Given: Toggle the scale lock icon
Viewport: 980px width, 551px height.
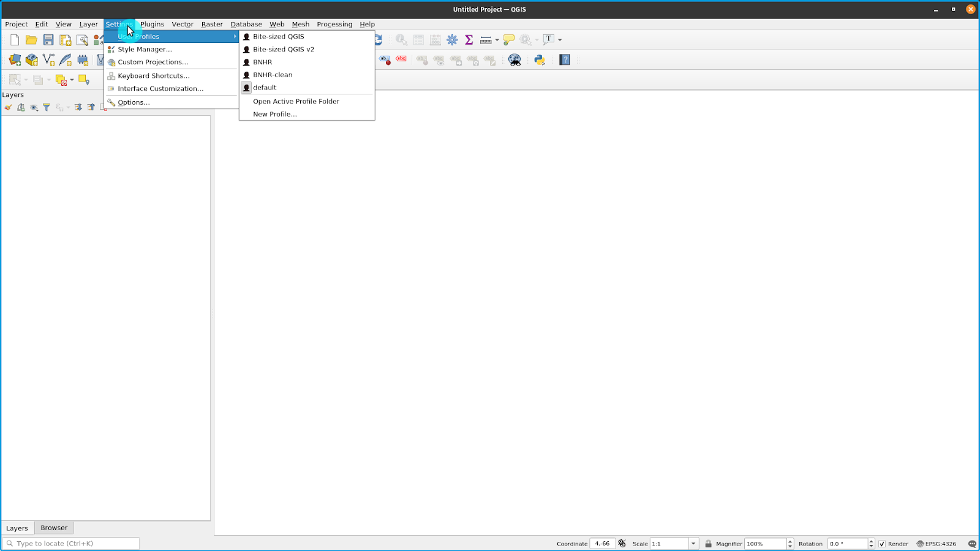Looking at the screenshot, I should pos(708,544).
